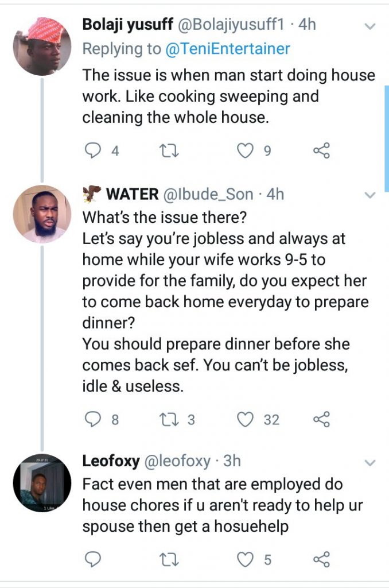Screen dimensions: 389x588
Task: Open the dropdown arrow on Leofoxy's tweet
Action: click(370, 462)
